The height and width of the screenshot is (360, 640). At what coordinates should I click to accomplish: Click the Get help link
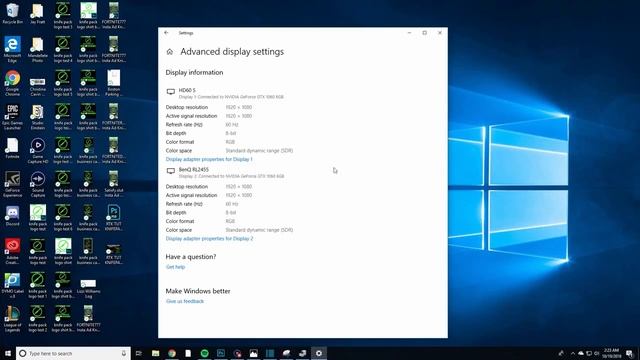[x=176, y=267]
